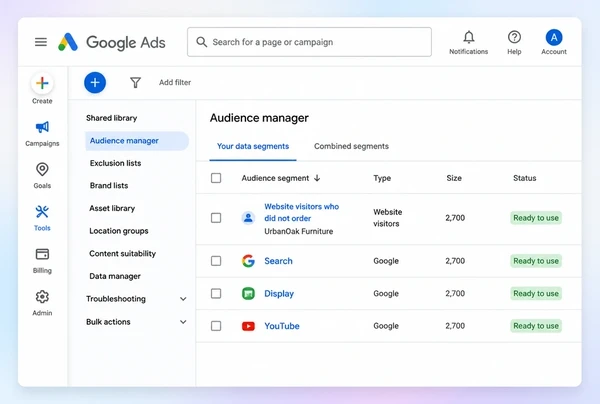Open the YouTube segment link
The height and width of the screenshot is (404, 600).
pyautogui.click(x=282, y=326)
